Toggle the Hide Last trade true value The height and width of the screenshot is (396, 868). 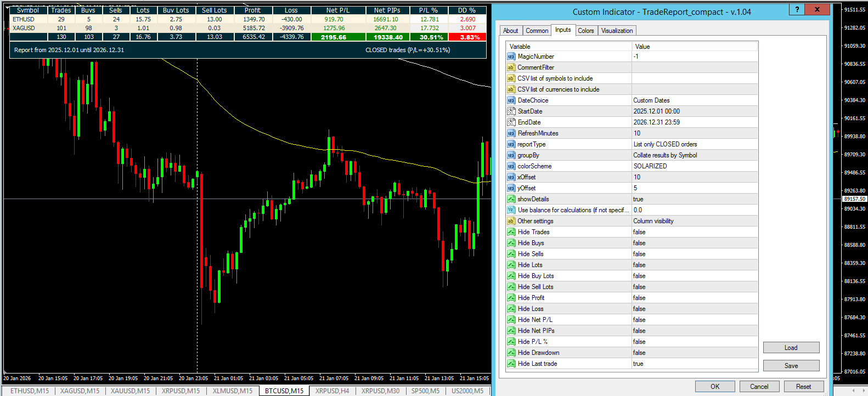pyautogui.click(x=638, y=364)
